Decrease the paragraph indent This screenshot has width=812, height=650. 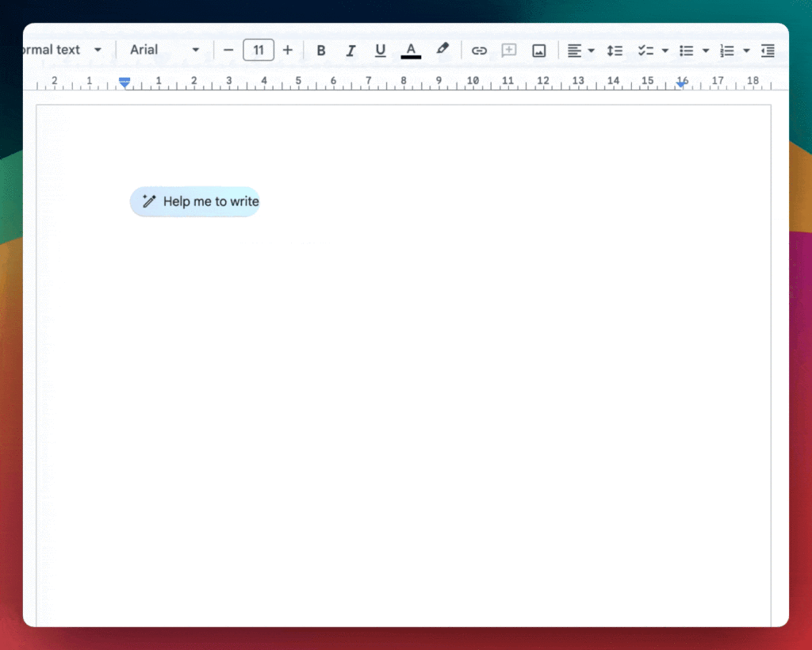[x=767, y=50]
